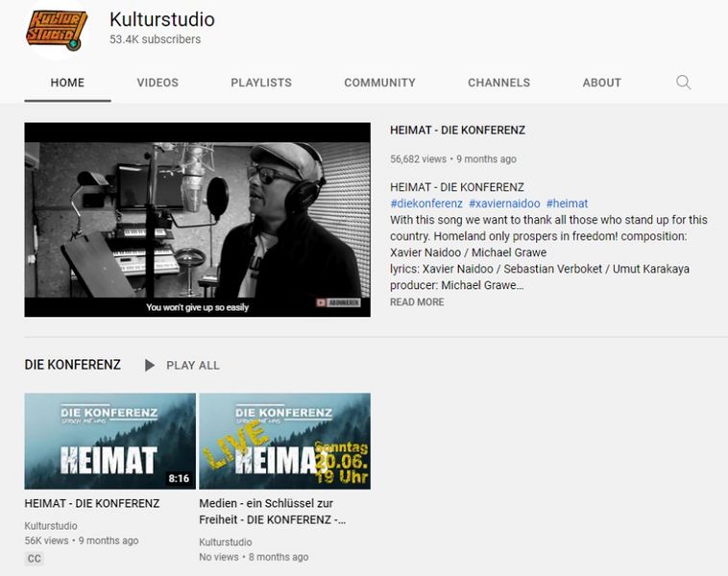Image resolution: width=728 pixels, height=576 pixels.
Task: Click the Kulturstudio channel name heading
Action: pyautogui.click(x=162, y=19)
